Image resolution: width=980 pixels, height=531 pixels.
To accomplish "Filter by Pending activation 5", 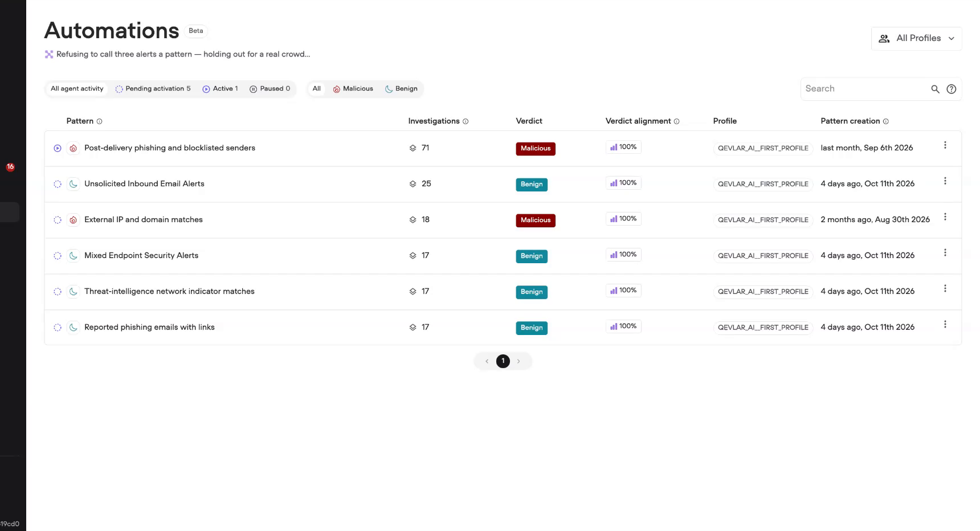I will pos(153,89).
